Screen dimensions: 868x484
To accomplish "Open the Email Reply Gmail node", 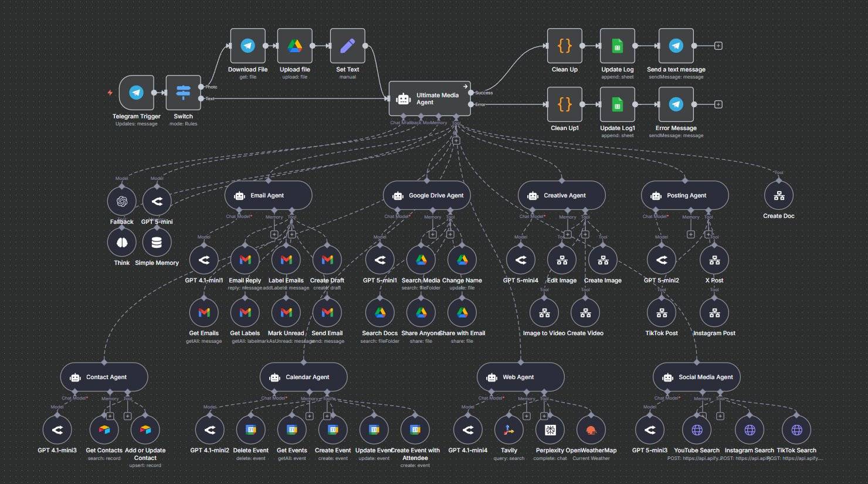I will 245,260.
